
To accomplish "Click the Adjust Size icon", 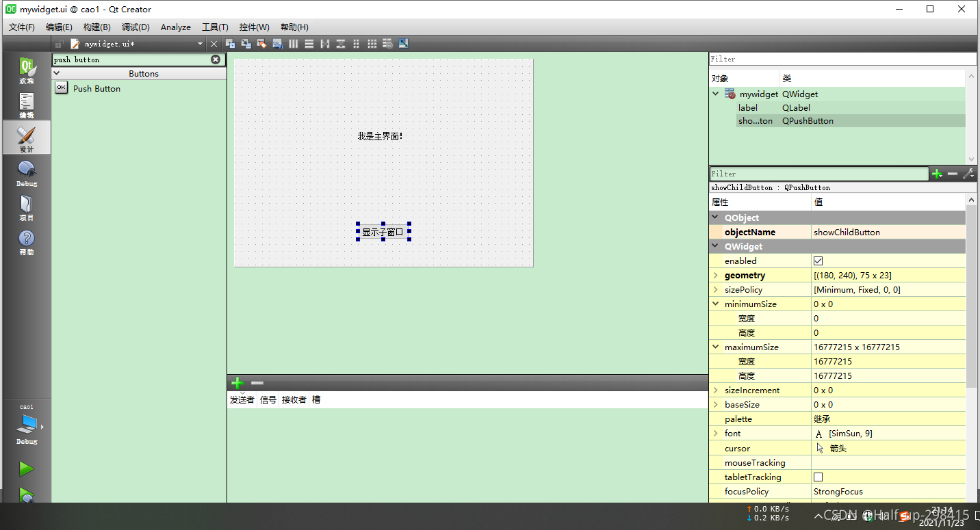I will pos(404,44).
